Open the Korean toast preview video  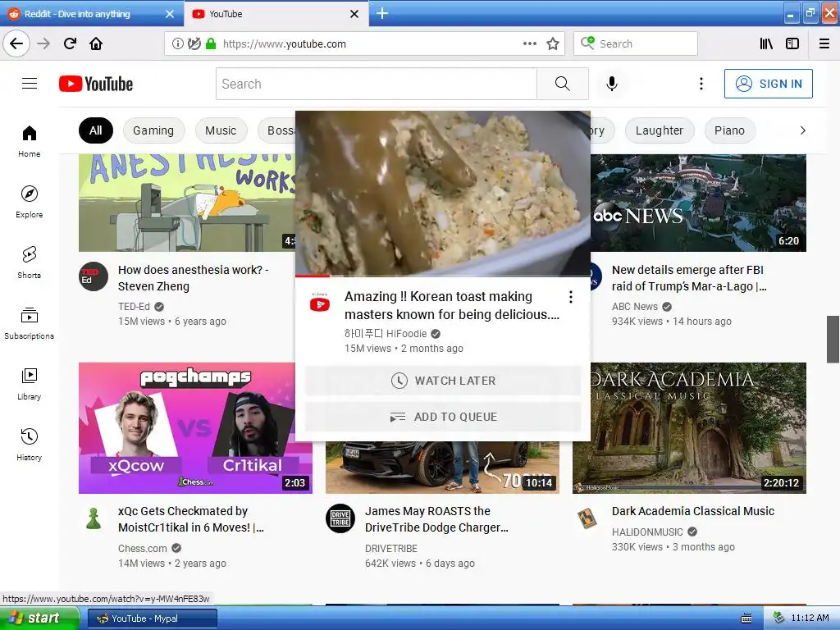click(x=443, y=194)
